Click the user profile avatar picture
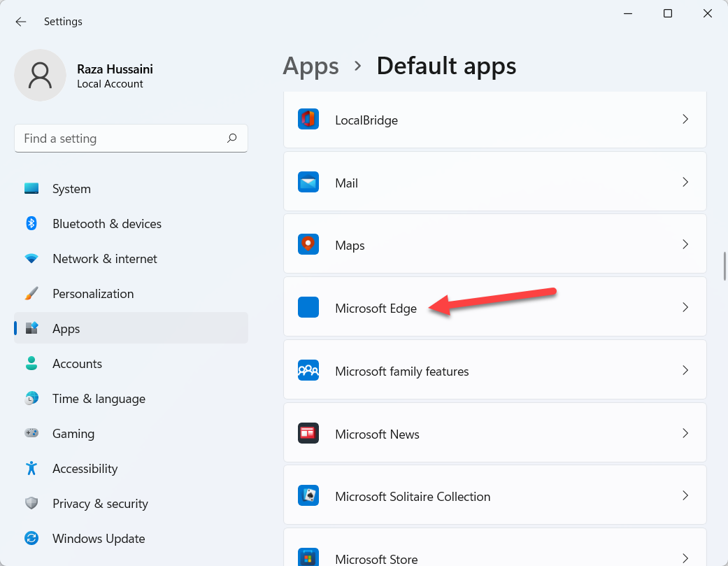Viewport: 728px width, 566px height. click(41, 75)
